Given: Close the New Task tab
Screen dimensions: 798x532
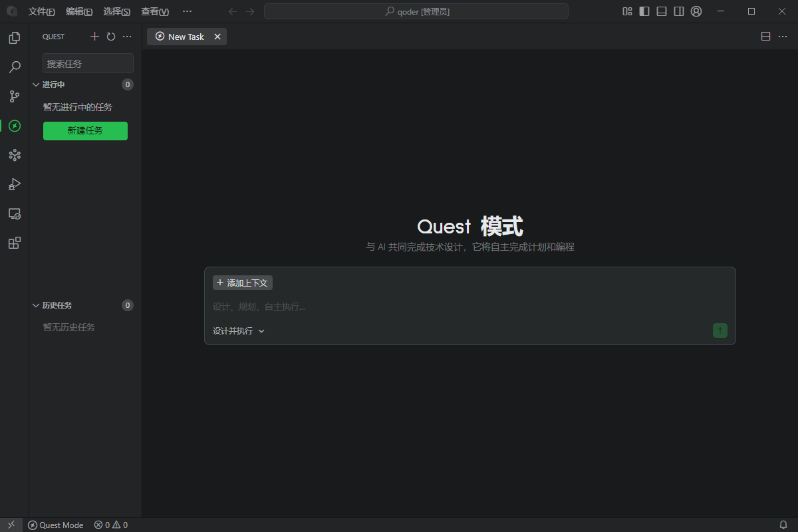Looking at the screenshot, I should (217, 37).
